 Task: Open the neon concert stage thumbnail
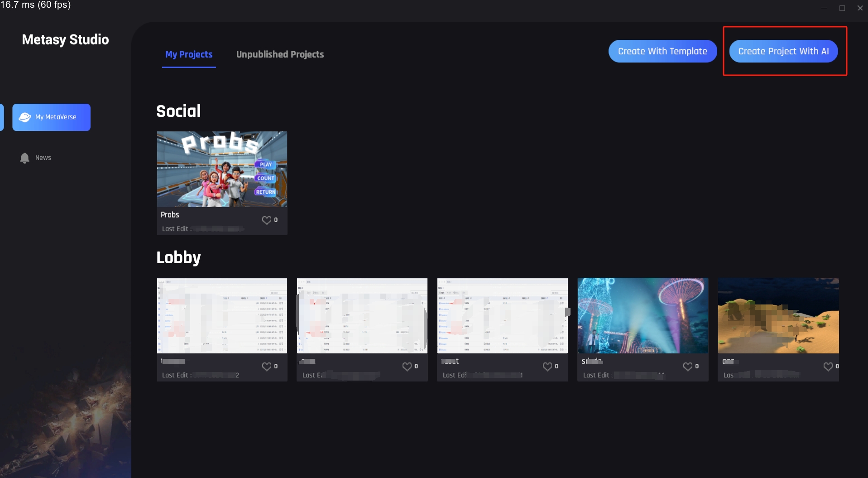coord(643,315)
